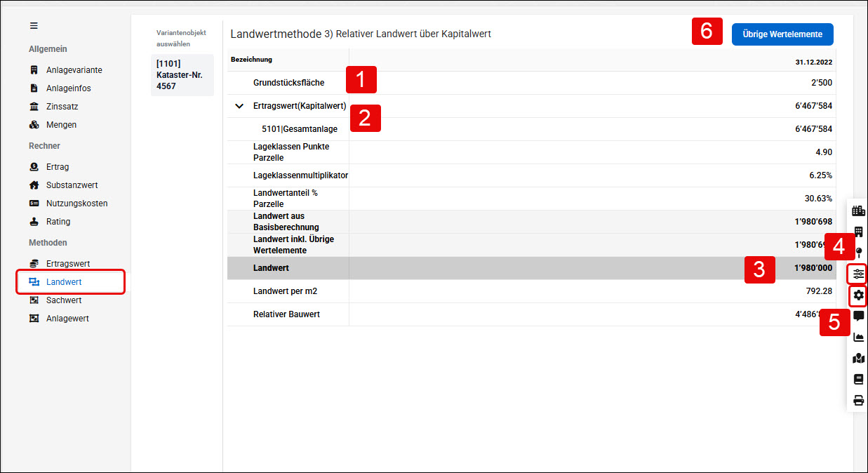Image resolution: width=868 pixels, height=473 pixels.
Task: Click the Grundstücksfläche value 2'500
Action: point(821,83)
